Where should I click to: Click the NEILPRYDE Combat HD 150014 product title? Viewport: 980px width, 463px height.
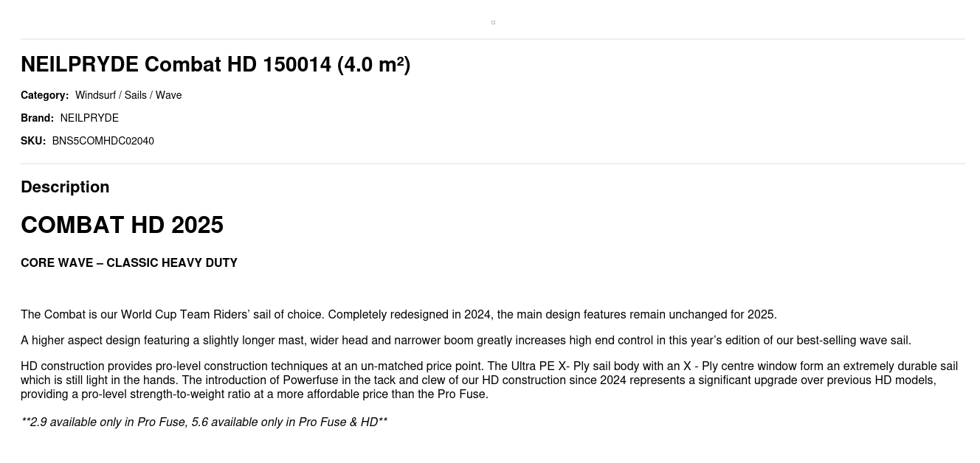pyautogui.click(x=215, y=65)
